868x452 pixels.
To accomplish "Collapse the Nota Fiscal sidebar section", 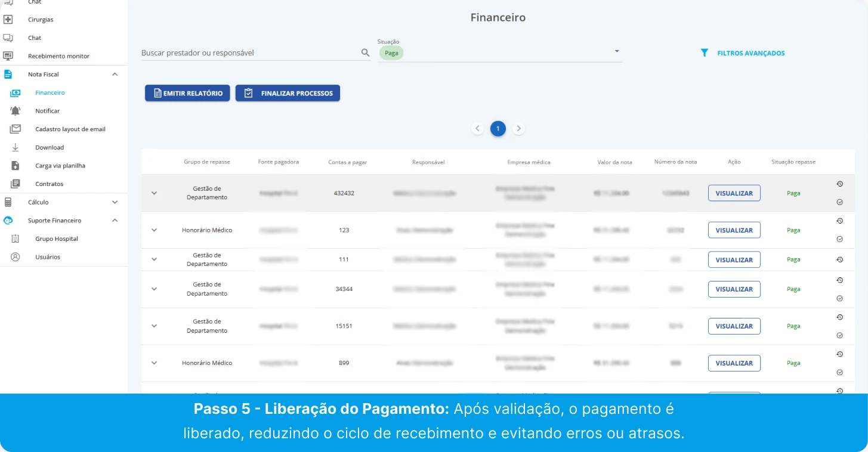I will pos(115,75).
